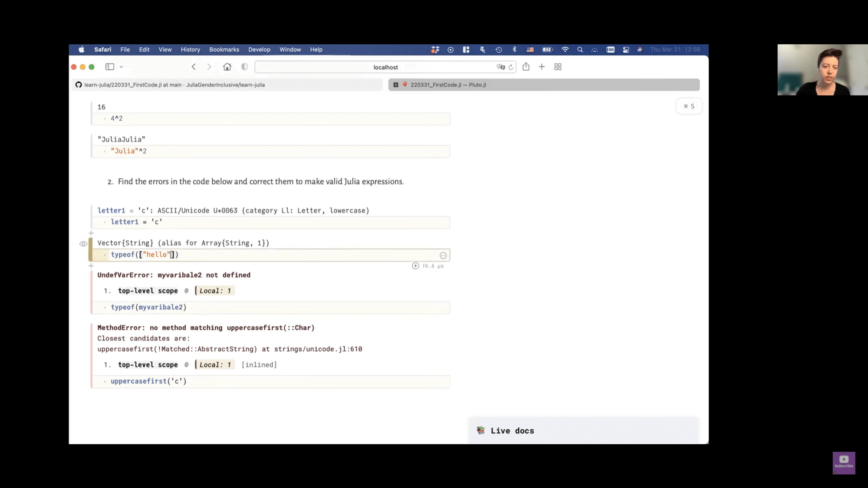868x488 pixels.
Task: Open Local: 1 link in UndefVarError trace
Action: pos(215,291)
